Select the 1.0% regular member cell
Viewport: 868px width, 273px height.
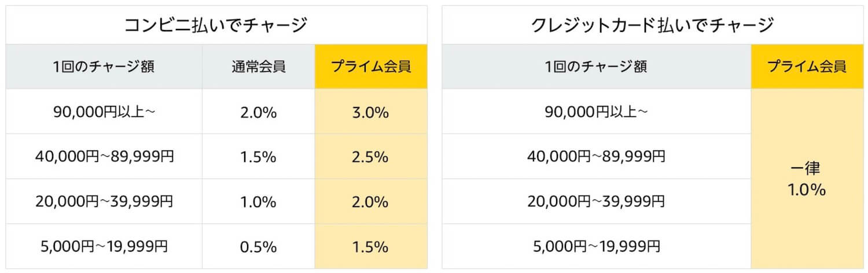click(259, 202)
